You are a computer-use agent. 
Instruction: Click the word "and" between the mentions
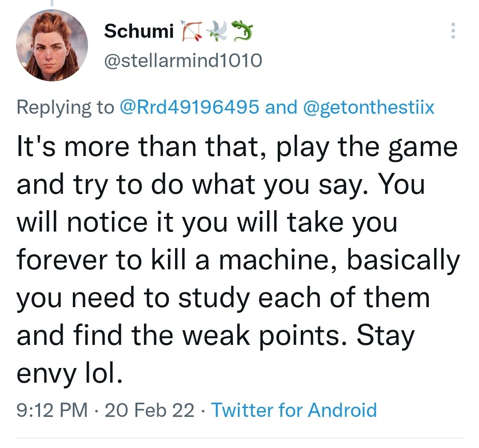click(281, 108)
